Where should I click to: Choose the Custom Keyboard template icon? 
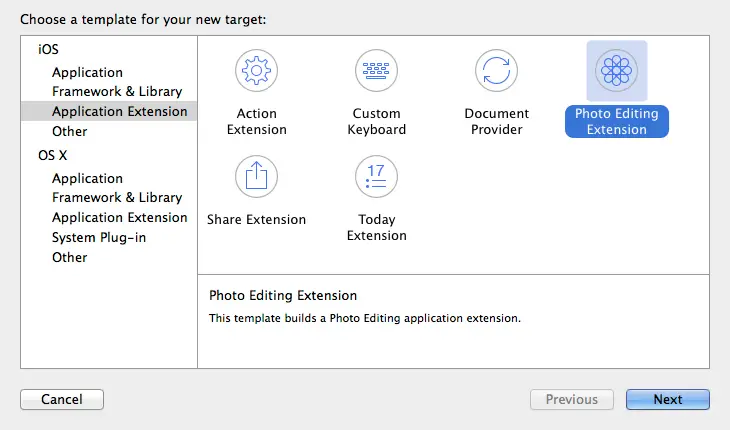point(377,70)
